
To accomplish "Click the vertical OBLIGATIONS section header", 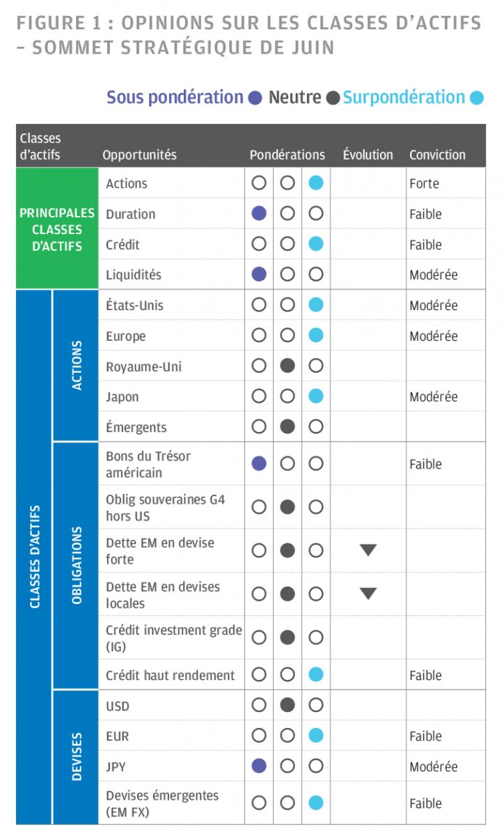I will click(77, 565).
